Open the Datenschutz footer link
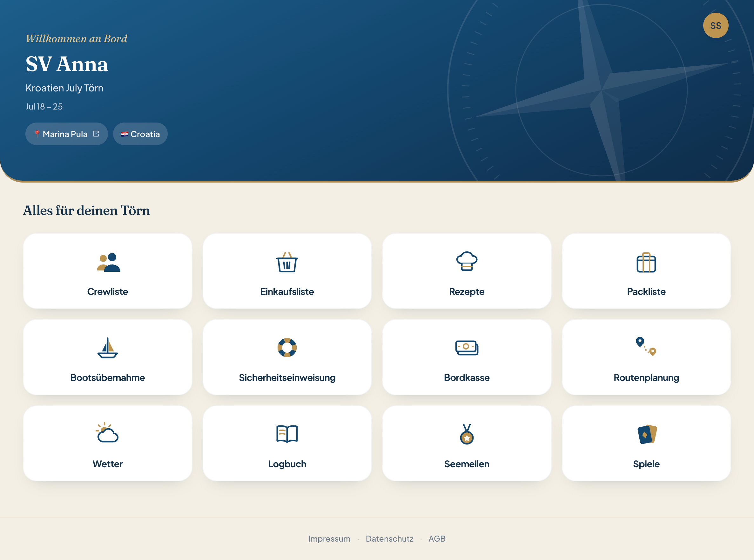Screen dimensions: 754x560 389,539
